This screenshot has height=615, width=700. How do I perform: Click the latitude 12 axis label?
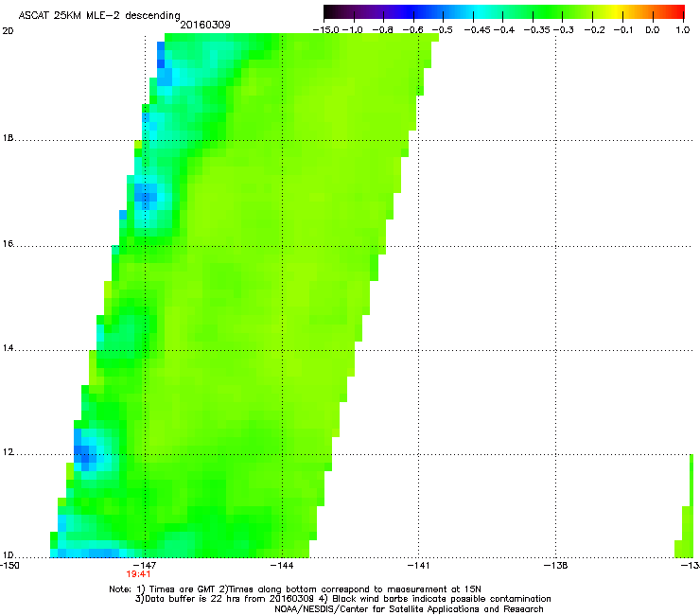tap(8, 452)
